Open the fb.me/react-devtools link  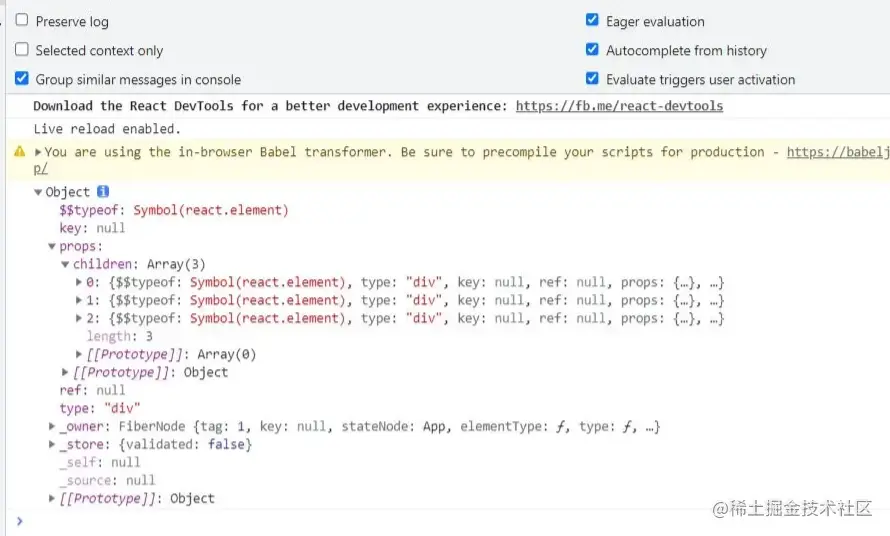tap(619, 106)
